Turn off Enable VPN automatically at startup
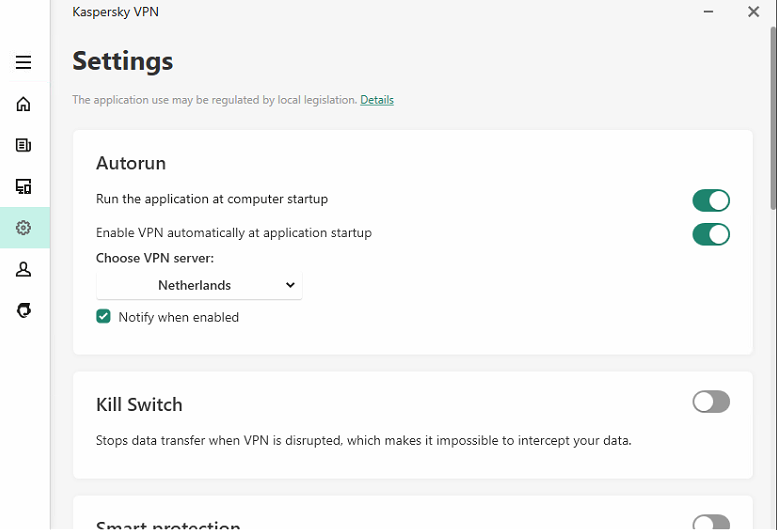 [x=711, y=234]
